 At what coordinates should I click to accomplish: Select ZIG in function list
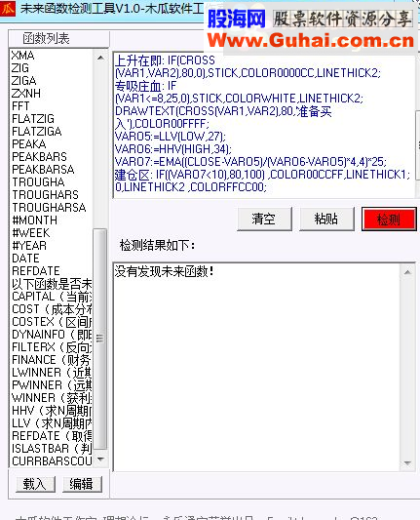tap(20, 68)
